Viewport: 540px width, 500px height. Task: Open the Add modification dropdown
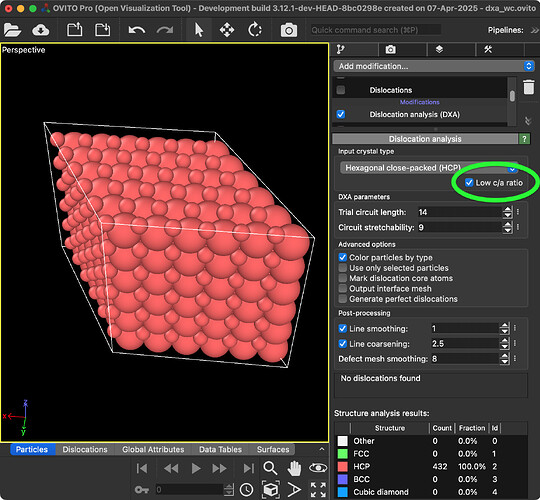click(434, 66)
